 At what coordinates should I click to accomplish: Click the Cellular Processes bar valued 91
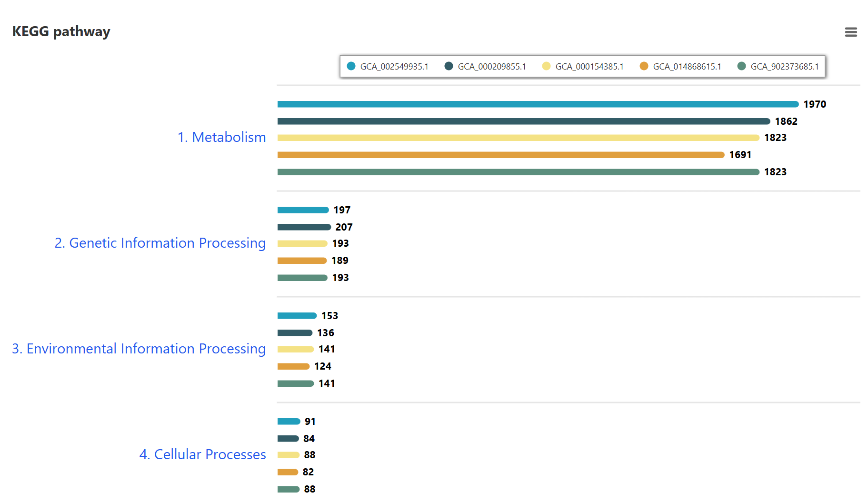tap(289, 422)
